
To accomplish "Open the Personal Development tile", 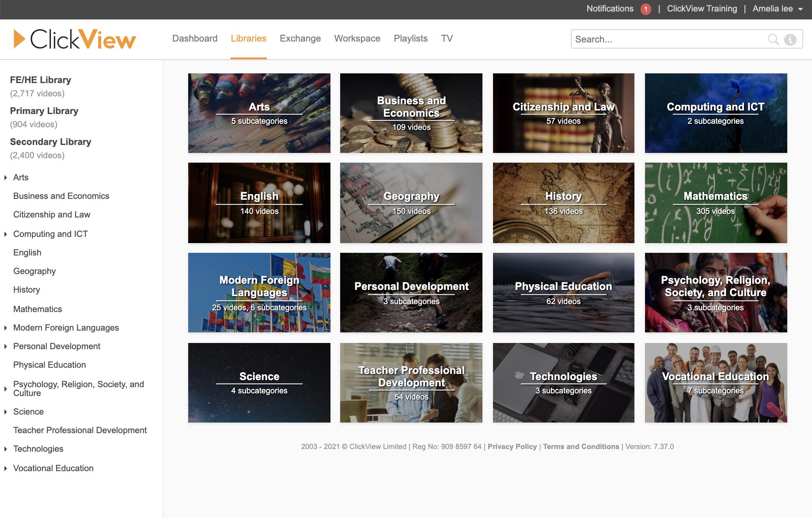I will 411,293.
